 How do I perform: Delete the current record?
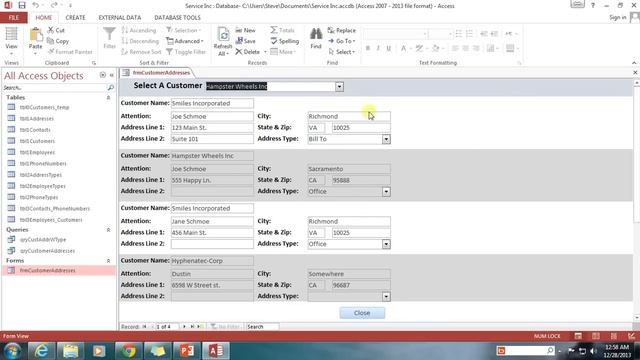pos(248,52)
